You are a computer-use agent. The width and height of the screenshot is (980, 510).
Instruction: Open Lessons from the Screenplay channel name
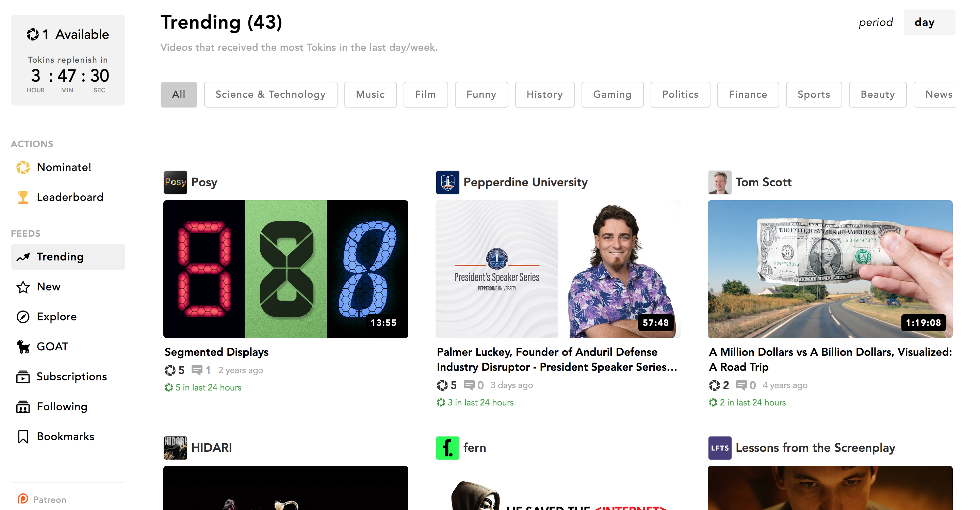tap(815, 448)
